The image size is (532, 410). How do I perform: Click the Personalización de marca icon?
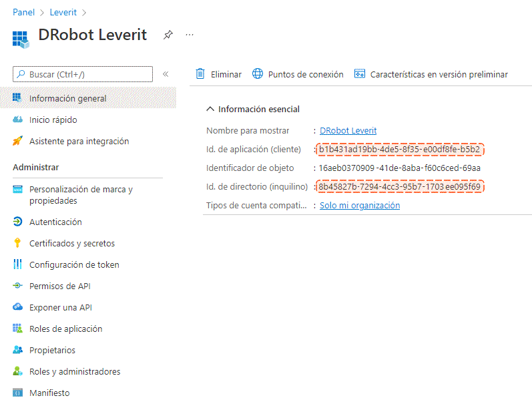point(17,189)
